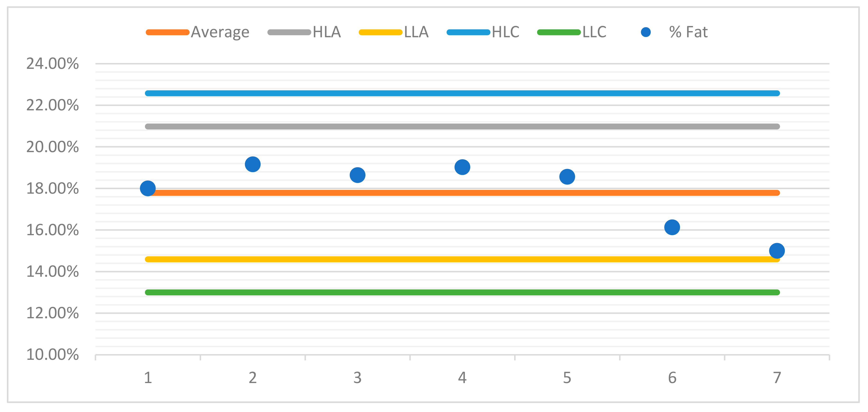This screenshot has height=412, width=868.
Task: Click the blue HLC line in the chart
Action: [404, 94]
